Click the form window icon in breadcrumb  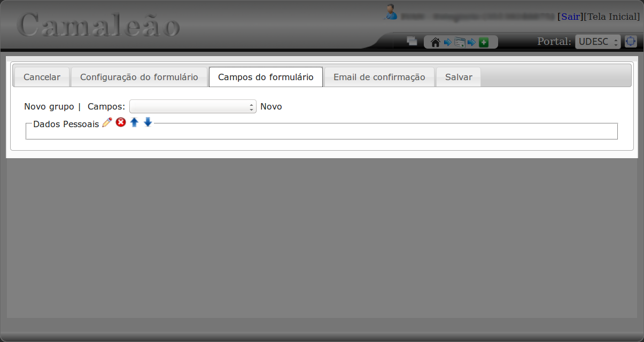tap(459, 42)
